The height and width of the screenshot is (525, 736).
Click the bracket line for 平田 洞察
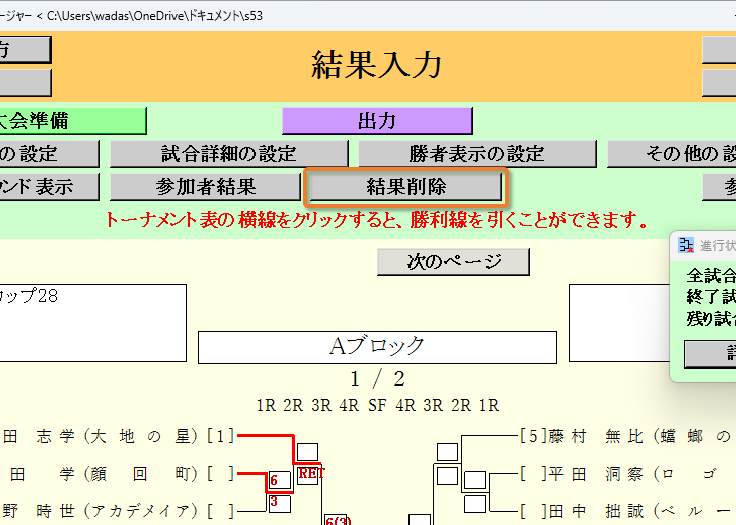click(505, 473)
